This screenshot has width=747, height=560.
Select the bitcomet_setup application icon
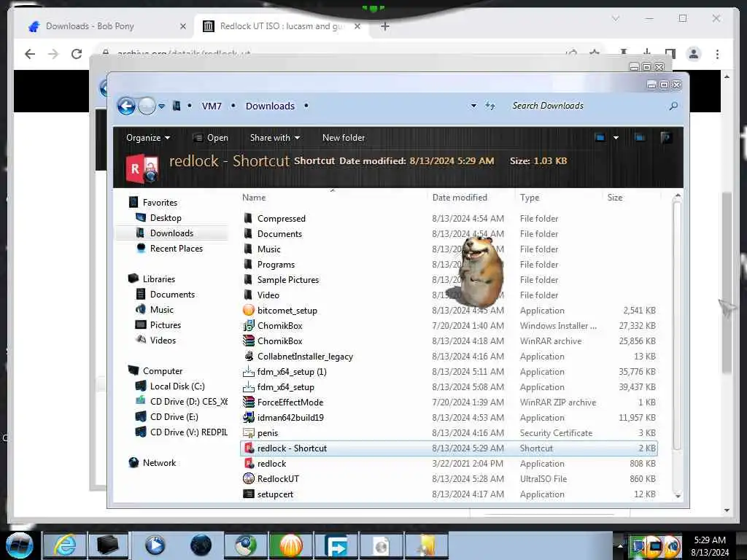click(248, 310)
